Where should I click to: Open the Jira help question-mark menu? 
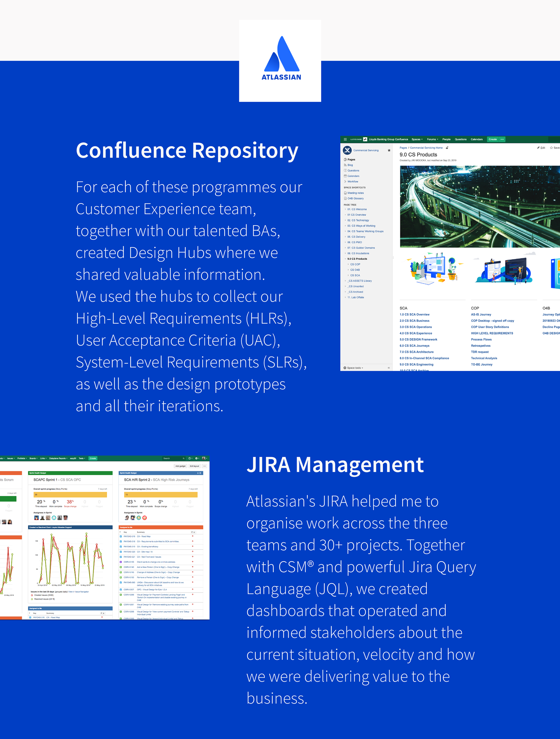coord(190,458)
